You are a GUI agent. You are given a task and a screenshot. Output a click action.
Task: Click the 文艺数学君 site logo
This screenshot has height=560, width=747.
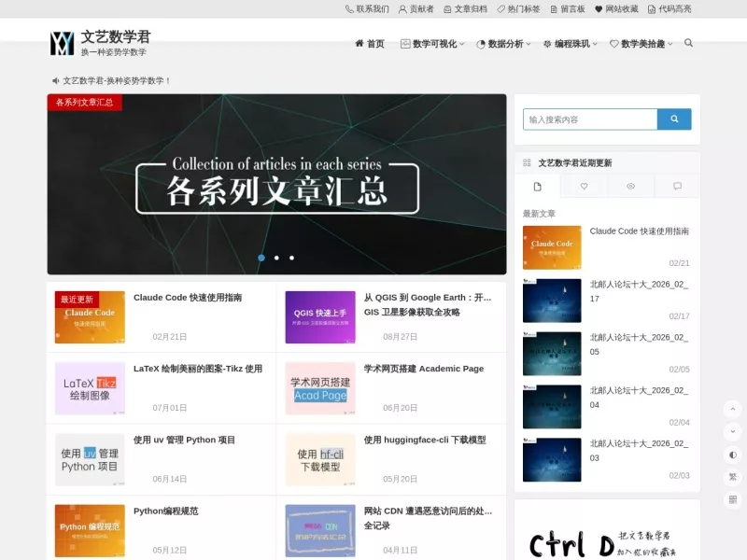[x=101, y=43]
